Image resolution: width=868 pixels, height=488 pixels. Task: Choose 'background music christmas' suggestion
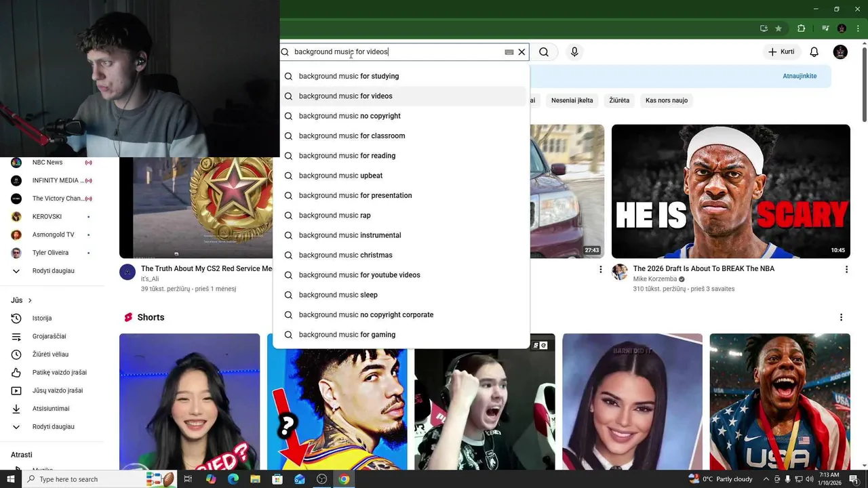(x=401, y=255)
